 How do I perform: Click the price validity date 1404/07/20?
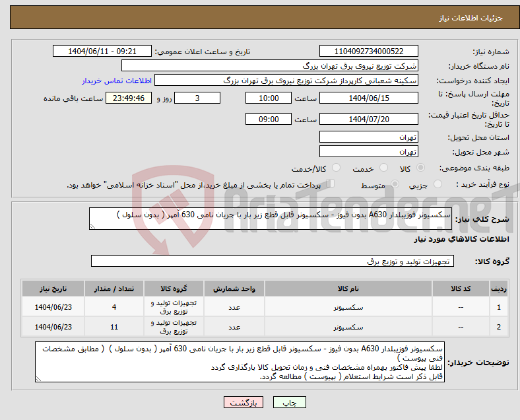pos(369,119)
